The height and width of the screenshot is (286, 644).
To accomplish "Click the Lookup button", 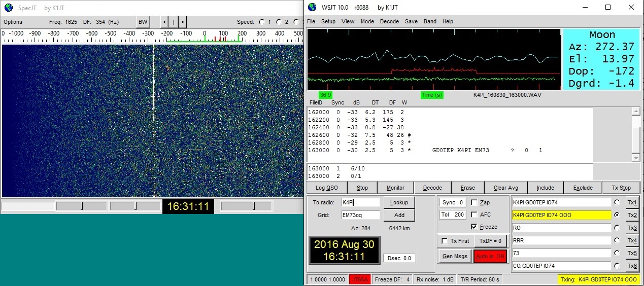I will (x=399, y=202).
